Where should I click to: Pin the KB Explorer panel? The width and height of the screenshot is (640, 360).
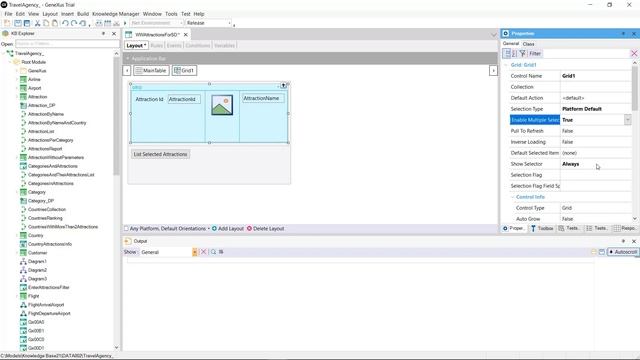tap(104, 33)
